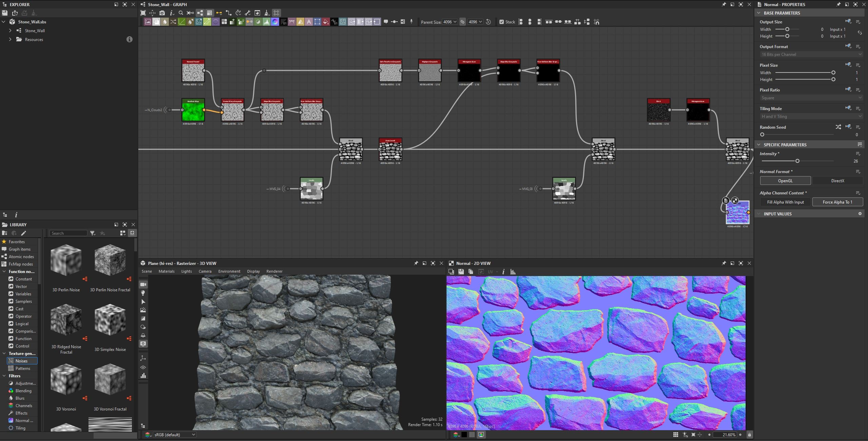The image size is (868, 441).
Task: Randomize the Random Seed value
Action: (x=838, y=127)
